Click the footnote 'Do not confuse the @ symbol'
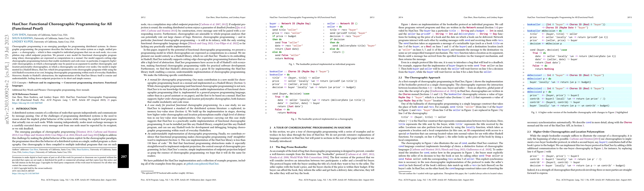Viewport: 644px width, 191px height. click(x=451, y=173)
